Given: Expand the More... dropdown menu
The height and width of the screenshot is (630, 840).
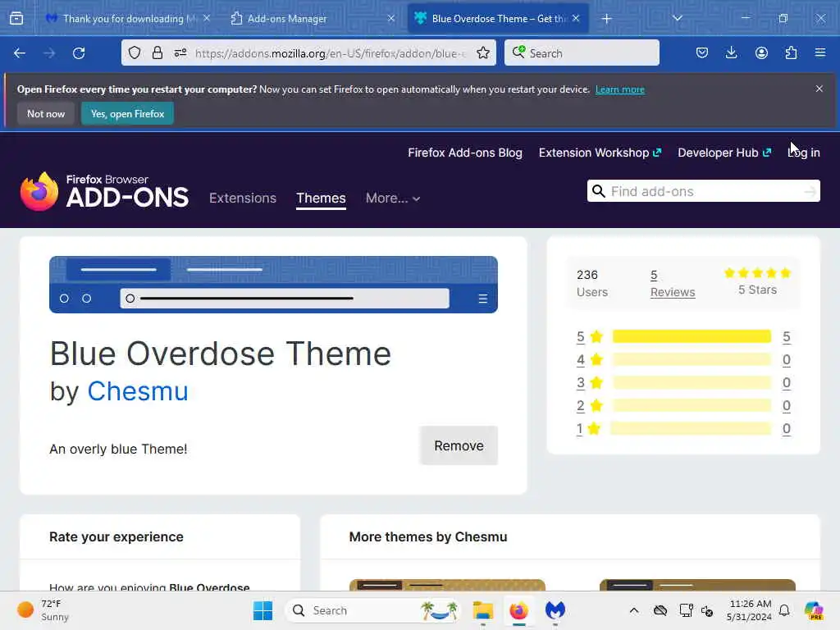Looking at the screenshot, I should pos(393,199).
